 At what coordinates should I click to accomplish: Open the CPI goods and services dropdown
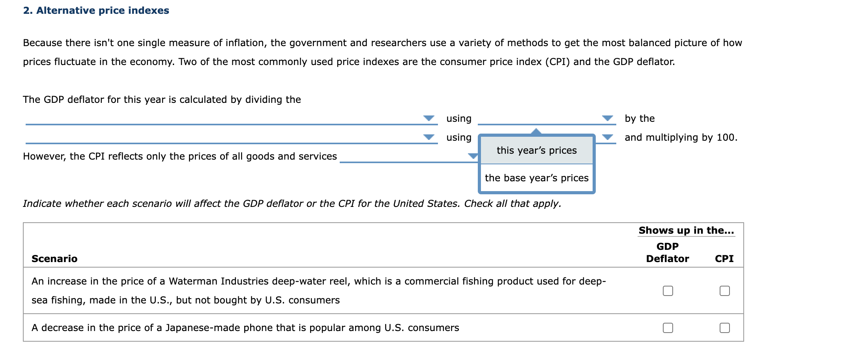[x=473, y=156]
